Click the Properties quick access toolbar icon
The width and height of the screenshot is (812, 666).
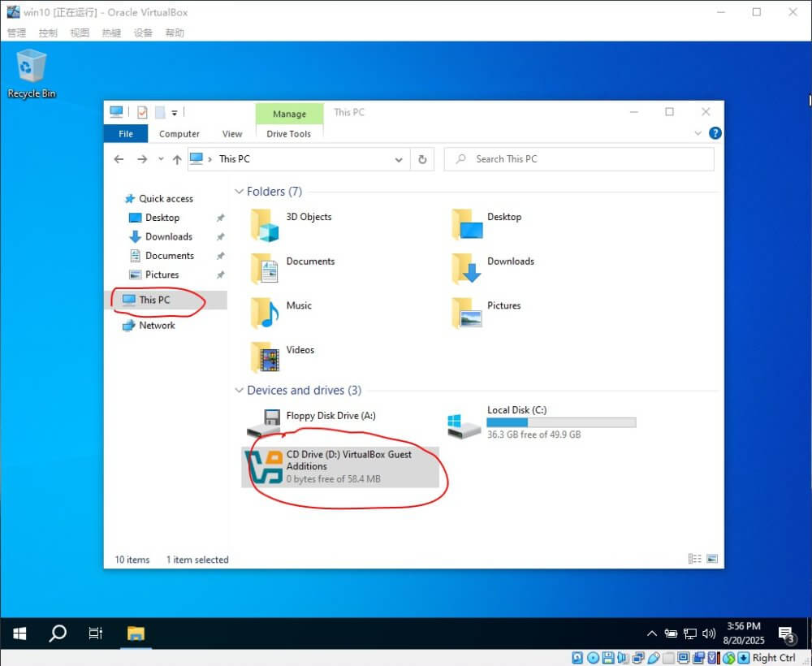coord(142,112)
